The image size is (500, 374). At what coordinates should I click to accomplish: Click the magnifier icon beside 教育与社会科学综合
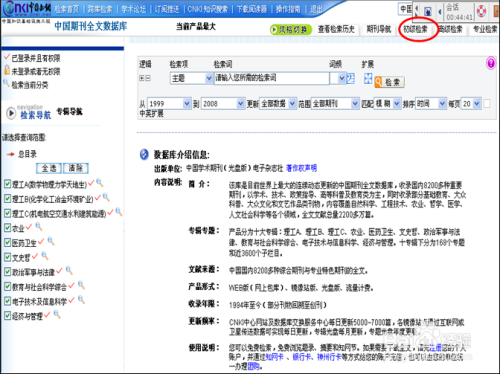click(81, 285)
